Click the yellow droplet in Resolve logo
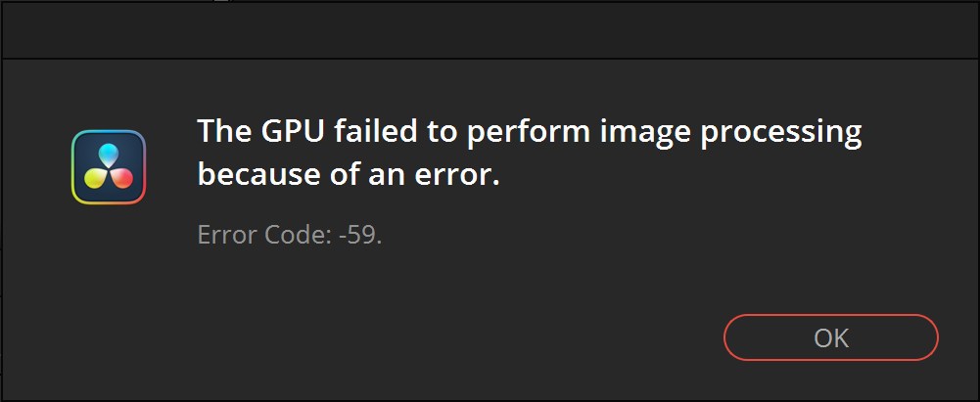The width and height of the screenshot is (980, 402). (x=94, y=179)
